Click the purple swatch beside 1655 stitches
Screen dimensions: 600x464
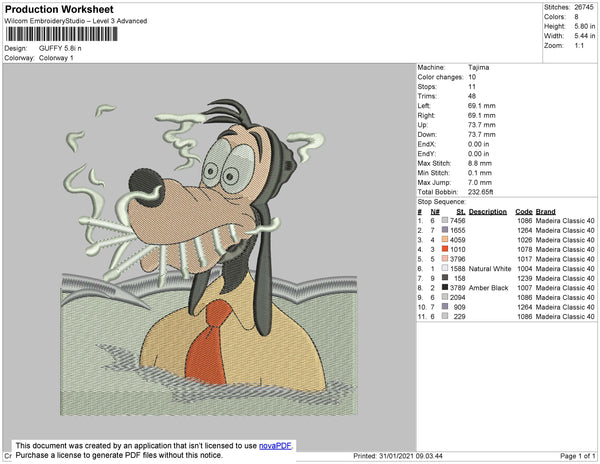(445, 230)
